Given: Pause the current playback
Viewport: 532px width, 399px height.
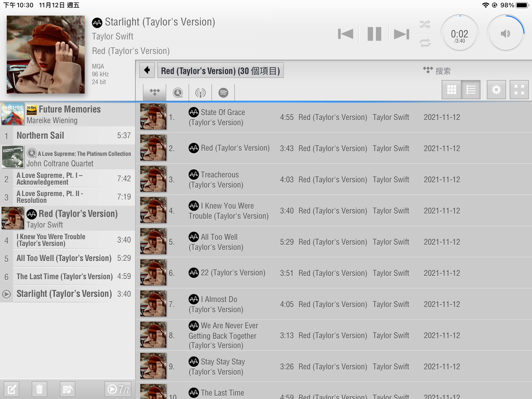Looking at the screenshot, I should 374,34.
